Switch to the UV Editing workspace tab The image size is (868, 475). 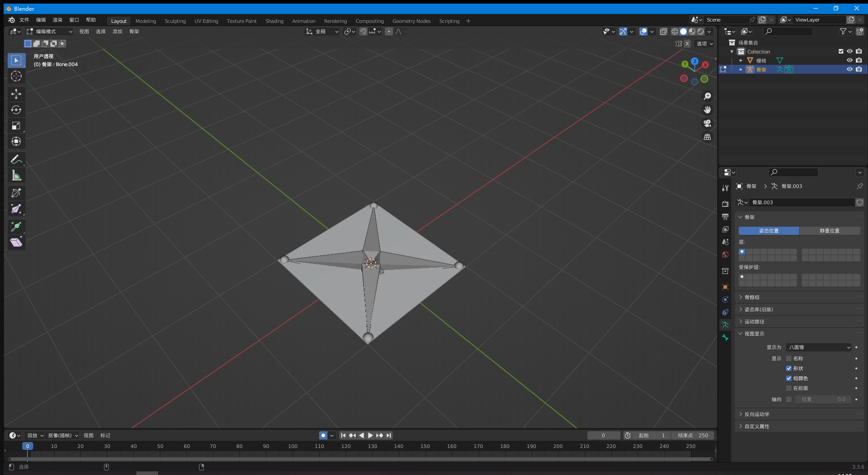[206, 21]
